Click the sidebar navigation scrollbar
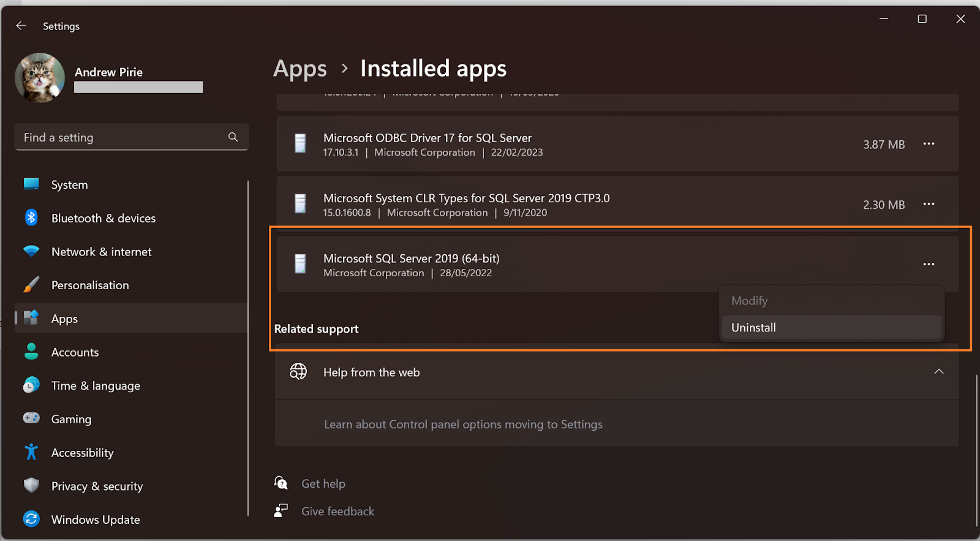980x541 pixels. pos(248,347)
